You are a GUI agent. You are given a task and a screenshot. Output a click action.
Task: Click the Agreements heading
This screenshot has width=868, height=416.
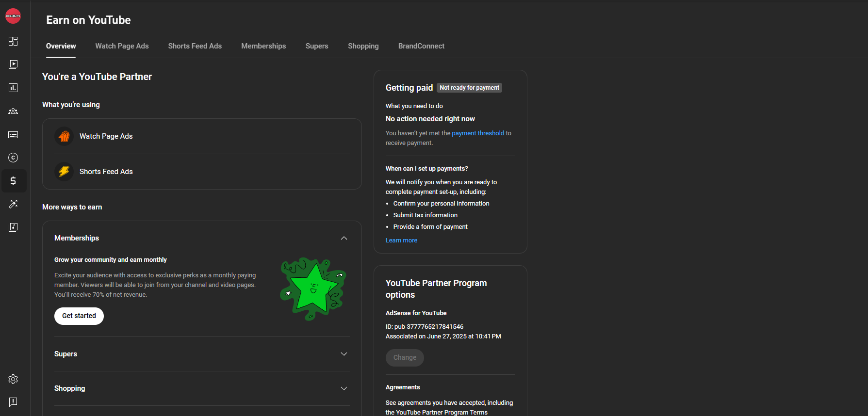point(403,387)
